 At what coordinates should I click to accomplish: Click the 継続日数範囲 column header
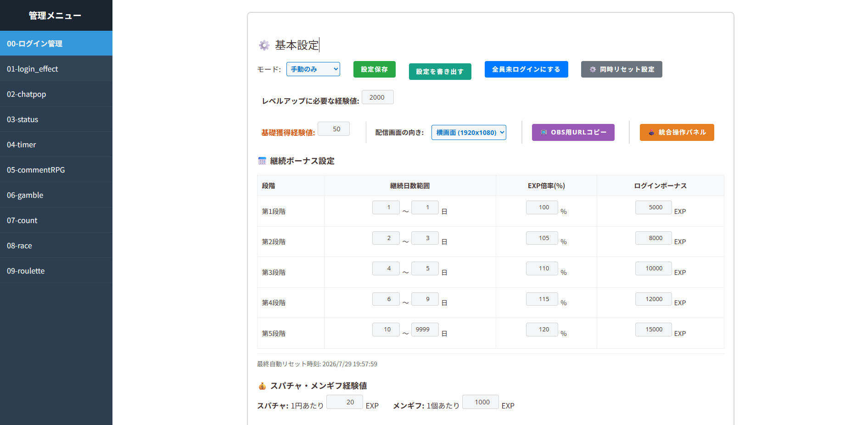tap(410, 186)
